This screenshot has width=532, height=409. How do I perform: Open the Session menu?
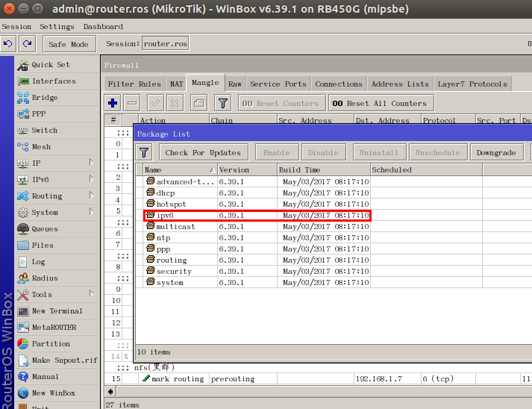pos(16,26)
